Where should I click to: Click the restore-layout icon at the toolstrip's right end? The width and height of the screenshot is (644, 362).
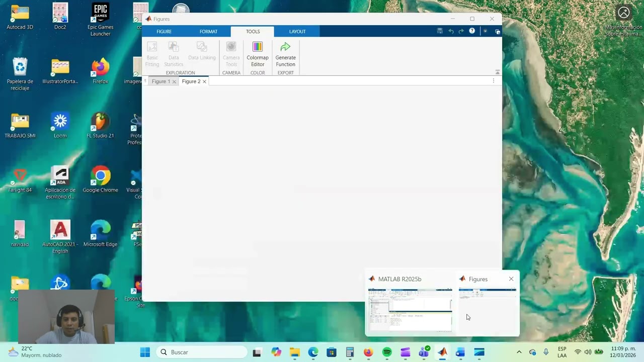click(x=498, y=32)
